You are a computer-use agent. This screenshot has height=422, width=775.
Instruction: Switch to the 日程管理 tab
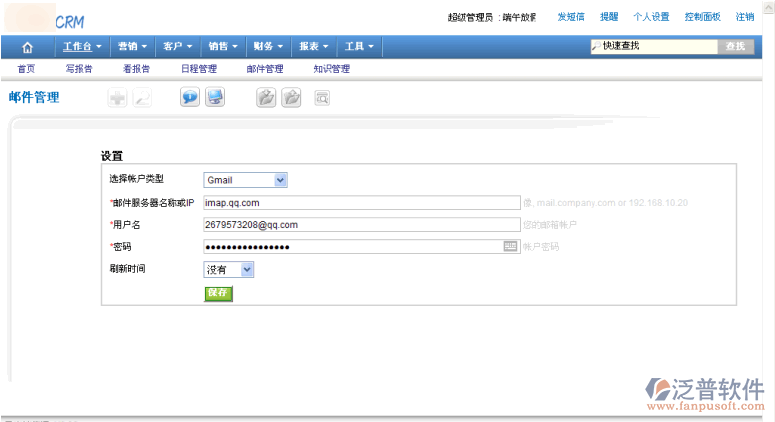pyautogui.click(x=198, y=69)
